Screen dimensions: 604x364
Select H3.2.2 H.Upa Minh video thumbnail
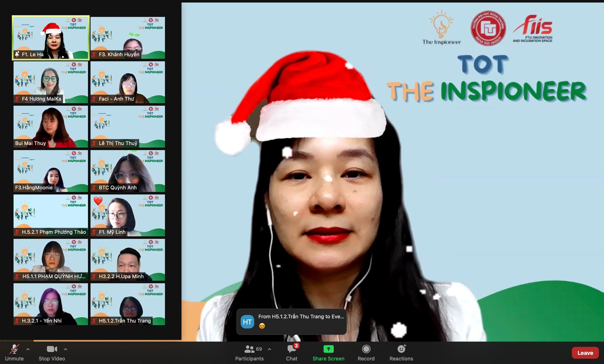128,260
